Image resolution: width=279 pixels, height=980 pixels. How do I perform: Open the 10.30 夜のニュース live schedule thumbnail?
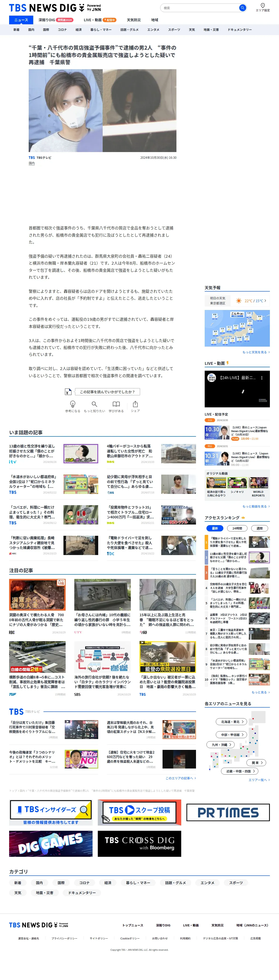pyautogui.click(x=217, y=433)
